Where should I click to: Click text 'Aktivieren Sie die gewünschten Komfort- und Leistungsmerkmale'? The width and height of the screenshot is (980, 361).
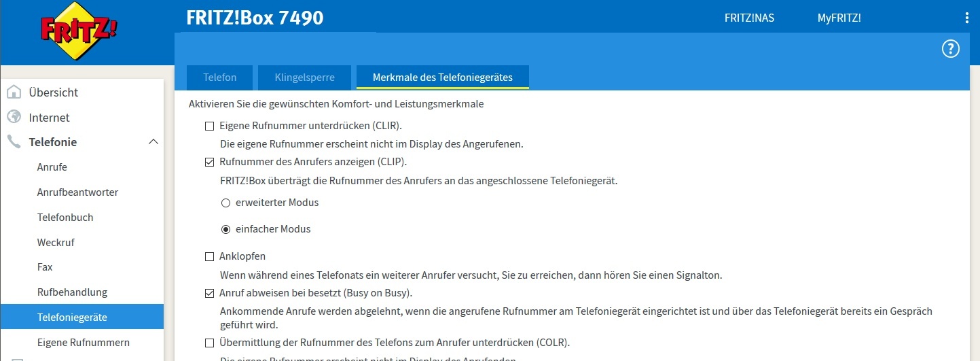point(336,105)
